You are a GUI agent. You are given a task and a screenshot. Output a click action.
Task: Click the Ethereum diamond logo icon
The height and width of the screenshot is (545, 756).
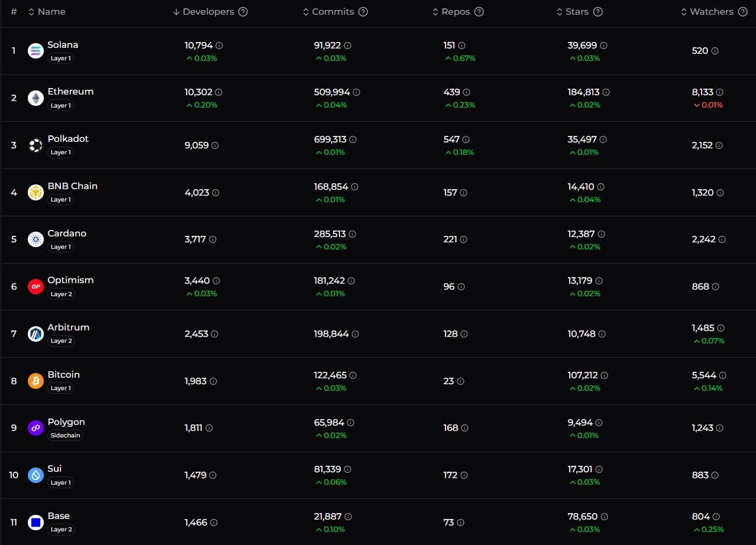click(x=35, y=98)
